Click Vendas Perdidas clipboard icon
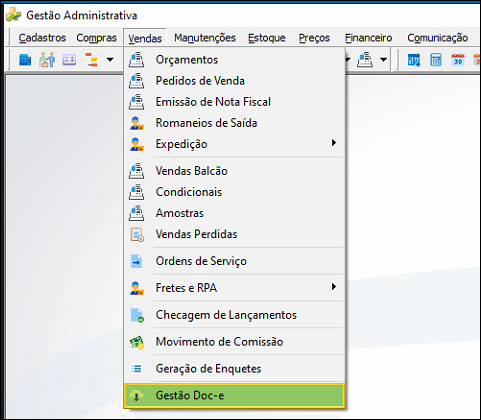481x420 pixels. tap(137, 234)
